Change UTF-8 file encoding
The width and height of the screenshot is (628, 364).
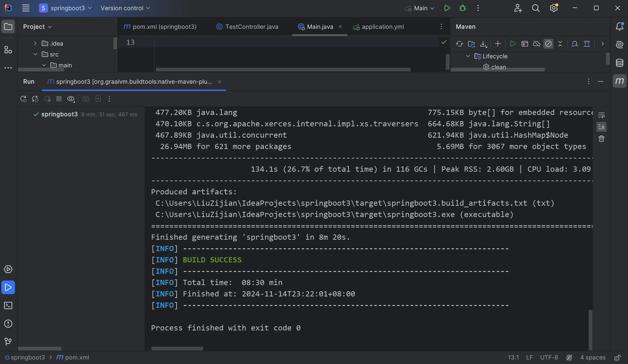549,357
